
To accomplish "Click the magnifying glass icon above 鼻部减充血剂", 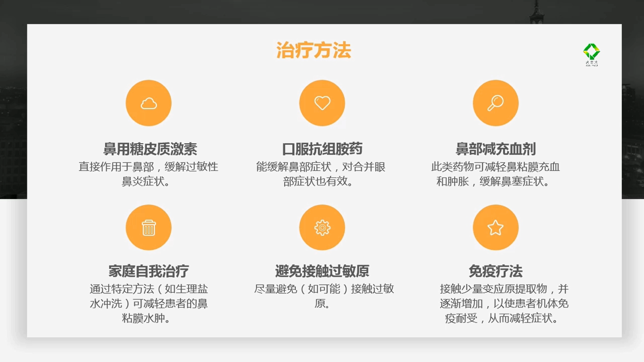I will point(495,103).
